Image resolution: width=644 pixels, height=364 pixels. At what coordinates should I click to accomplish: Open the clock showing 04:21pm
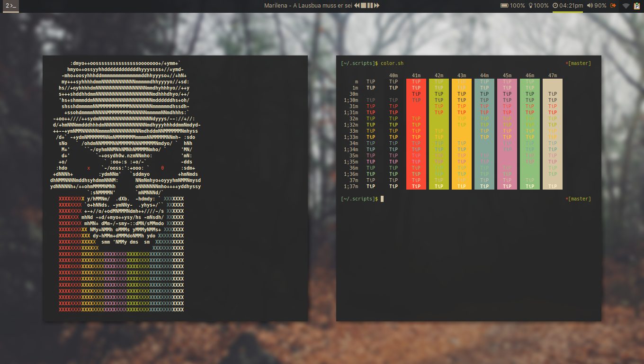point(567,6)
